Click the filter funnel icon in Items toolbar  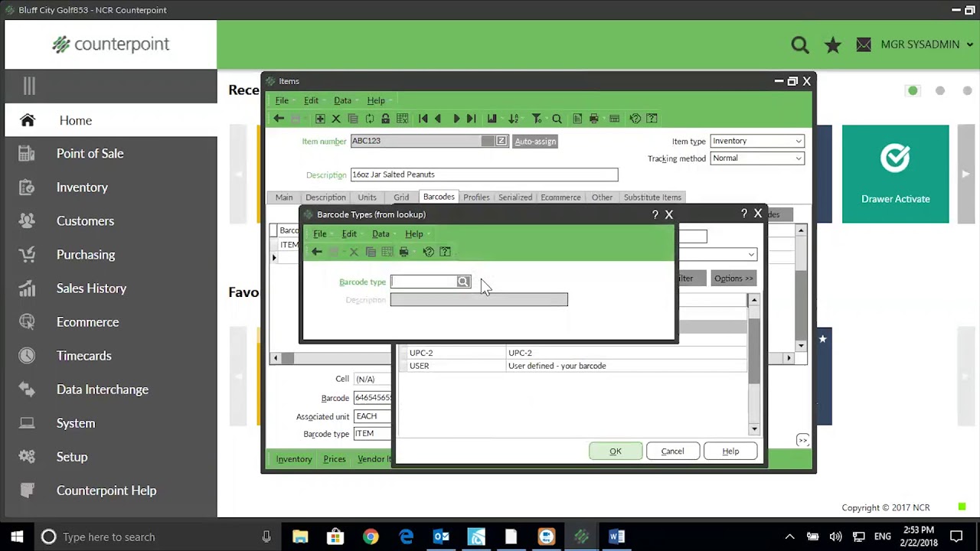[537, 119]
